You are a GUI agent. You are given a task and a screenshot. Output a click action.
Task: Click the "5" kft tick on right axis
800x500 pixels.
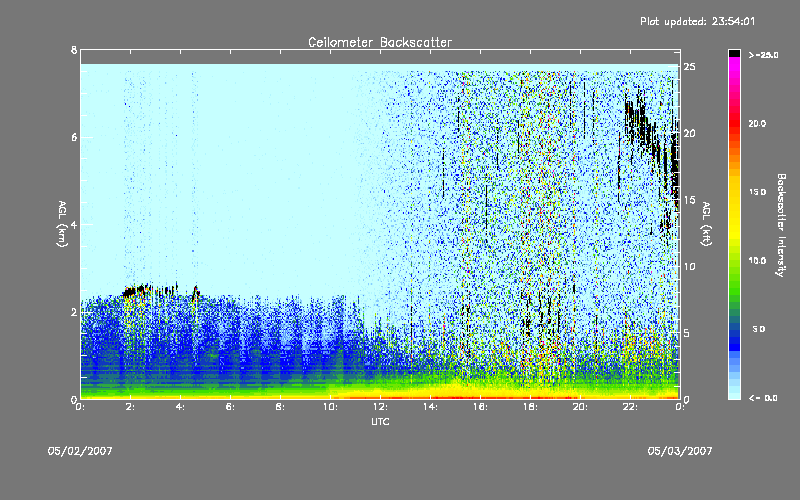tap(687, 333)
